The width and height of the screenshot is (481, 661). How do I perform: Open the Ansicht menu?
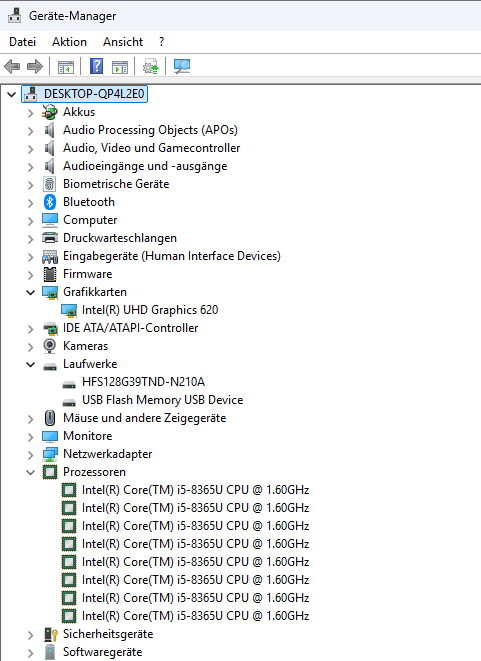coord(123,42)
